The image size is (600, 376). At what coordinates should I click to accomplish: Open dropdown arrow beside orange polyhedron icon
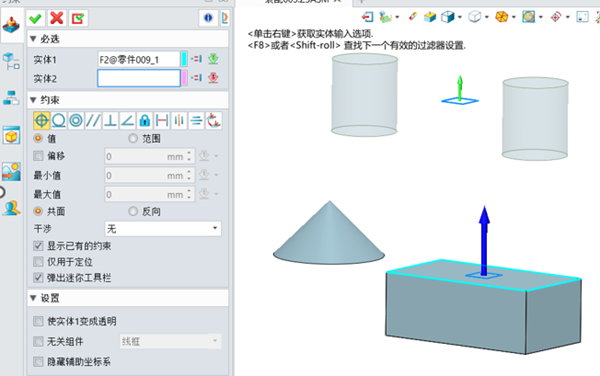point(514,17)
